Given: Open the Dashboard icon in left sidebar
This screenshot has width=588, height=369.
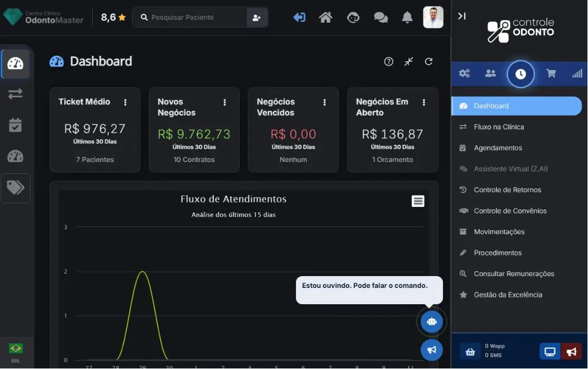Looking at the screenshot, I should (x=16, y=63).
